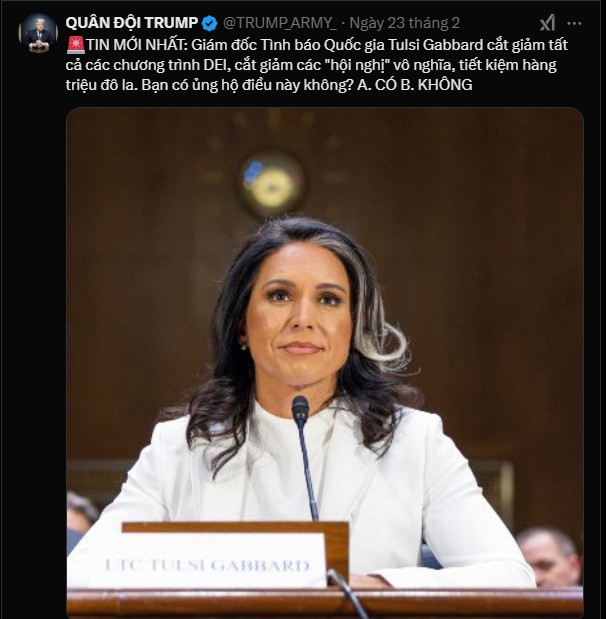This screenshot has width=606, height=619.
Task: Open the three-dot more options menu
Action: click(x=574, y=23)
